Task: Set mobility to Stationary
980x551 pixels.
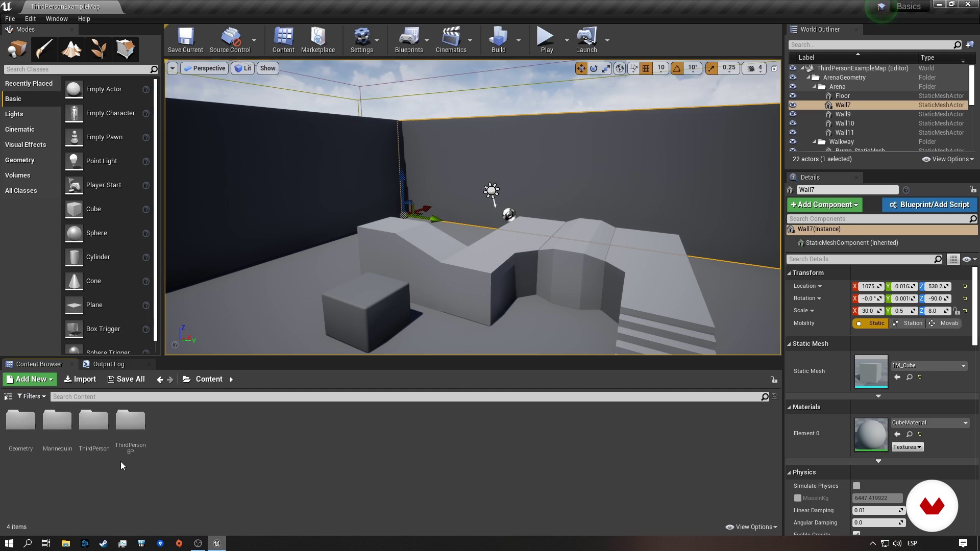Action: 908,323
